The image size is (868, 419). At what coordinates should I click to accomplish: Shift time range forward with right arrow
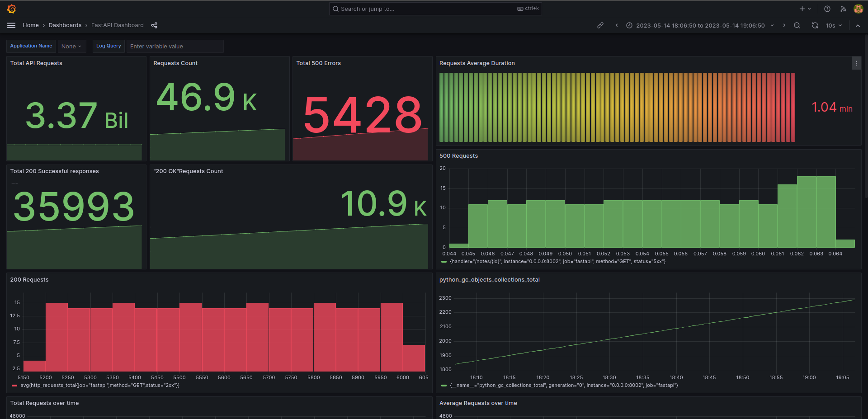tap(784, 25)
